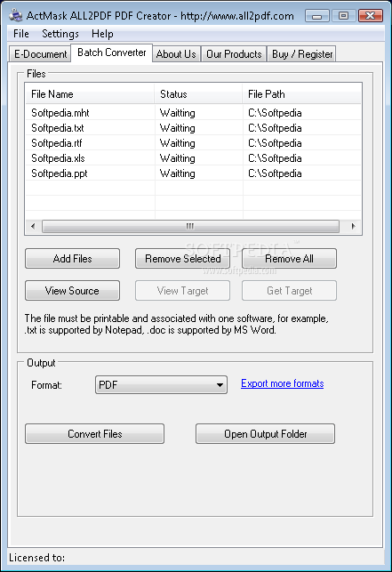Sort by the File Name column header
Screen dimensions: 392x572
pyautogui.click(x=90, y=94)
